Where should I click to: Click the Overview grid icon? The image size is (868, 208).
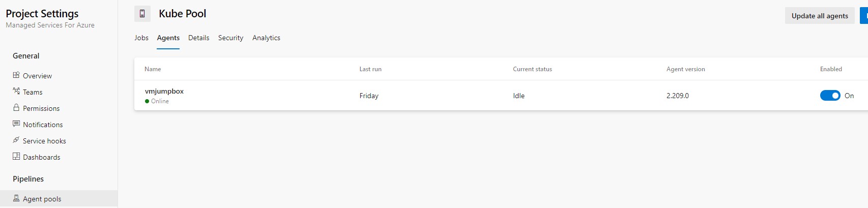[x=16, y=75]
